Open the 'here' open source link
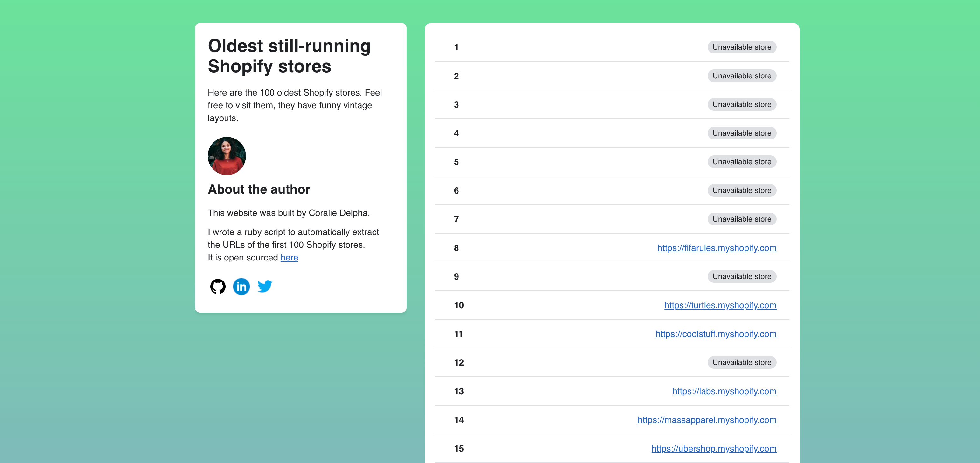Viewport: 980px width, 463px height. pyautogui.click(x=289, y=257)
